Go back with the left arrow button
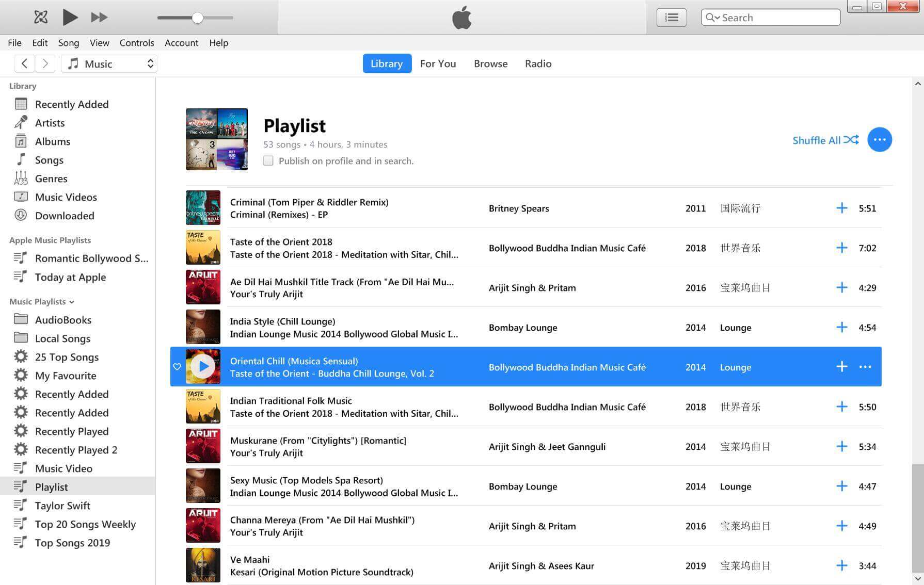Image resolution: width=924 pixels, height=585 pixels. pos(24,63)
